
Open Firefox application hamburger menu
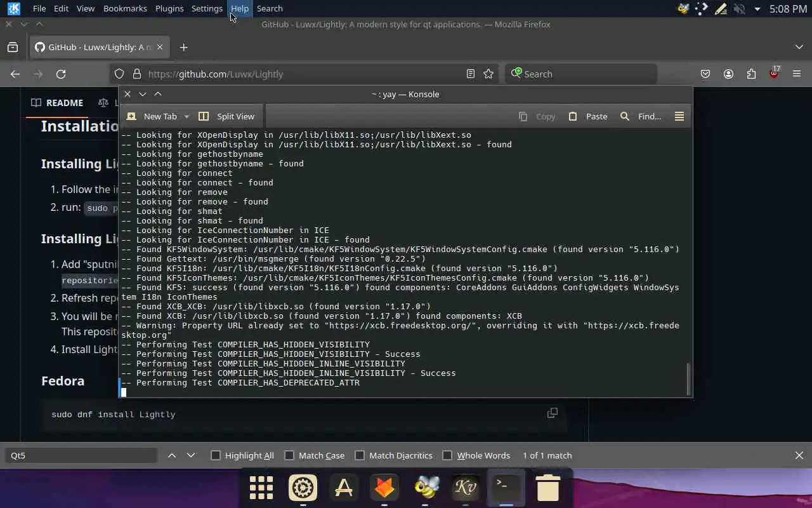coord(797,74)
